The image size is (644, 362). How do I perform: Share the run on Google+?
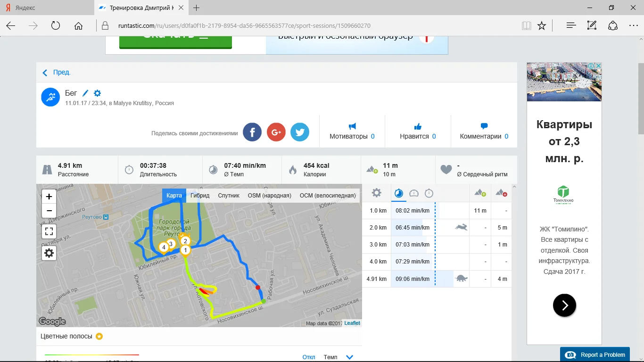coord(276,132)
